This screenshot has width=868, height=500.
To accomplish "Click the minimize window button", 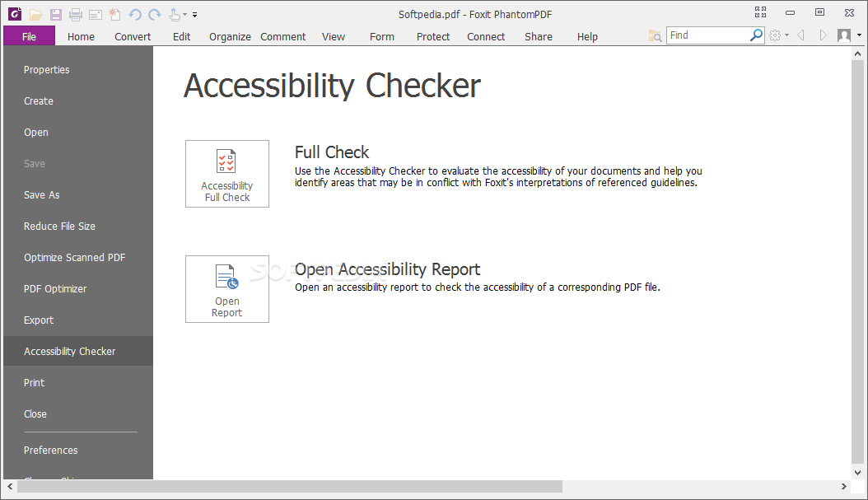I will coord(790,12).
